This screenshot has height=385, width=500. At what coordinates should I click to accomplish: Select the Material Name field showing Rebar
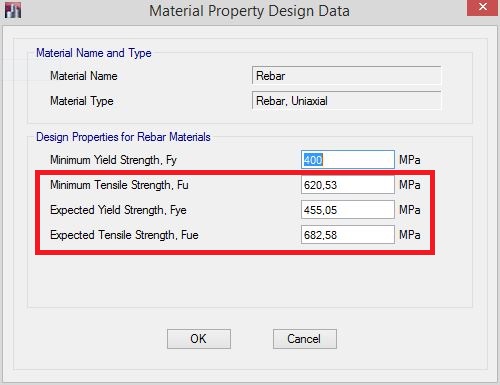tap(346, 76)
